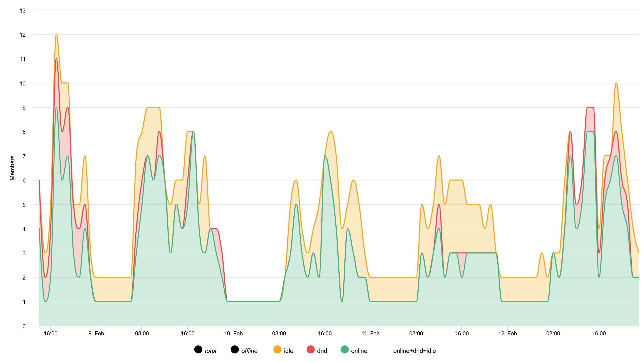
Task: Toggle the 'online+dnd+idle' legend entry
Action: point(414,351)
